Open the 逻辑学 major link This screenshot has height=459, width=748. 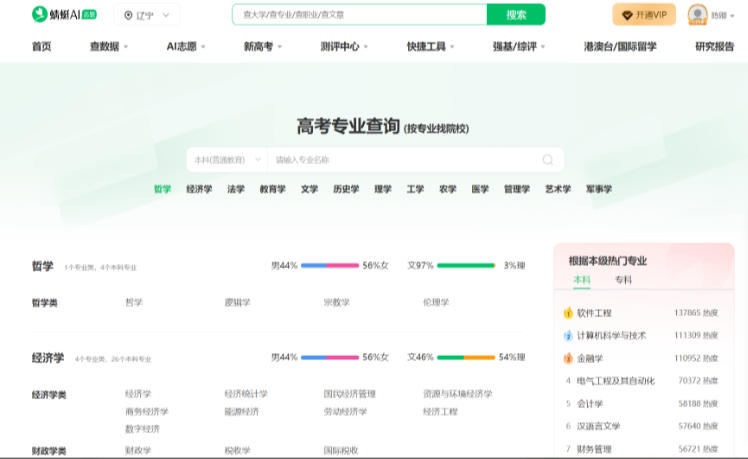[x=237, y=302]
